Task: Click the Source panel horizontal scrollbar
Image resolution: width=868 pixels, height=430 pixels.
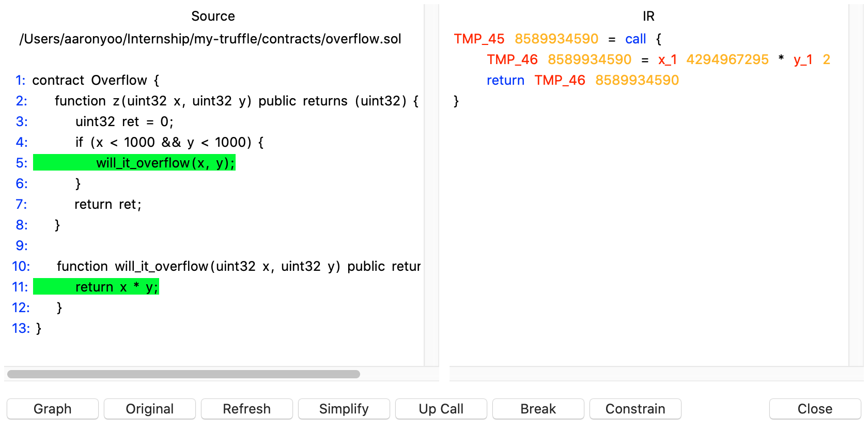Action: (183, 374)
